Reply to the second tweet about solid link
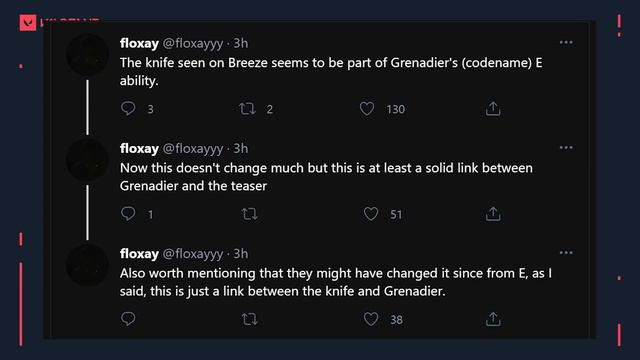Viewport: 640px width, 360px height. pos(128,213)
